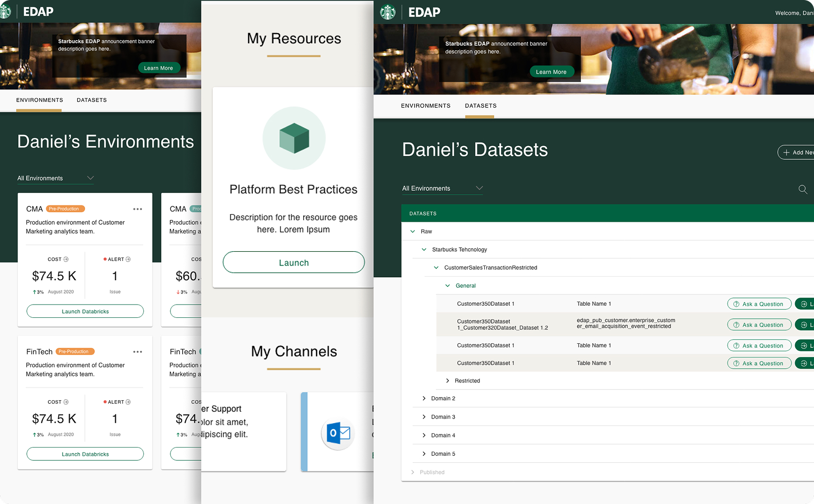Expand the Domain 3 tree node
This screenshot has width=814, height=504.
(x=424, y=417)
